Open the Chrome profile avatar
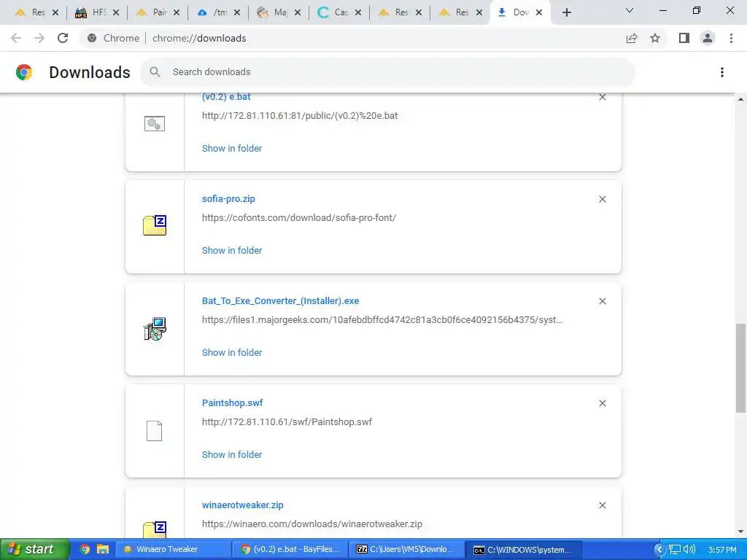Screen dimensions: 747x560 click(708, 38)
